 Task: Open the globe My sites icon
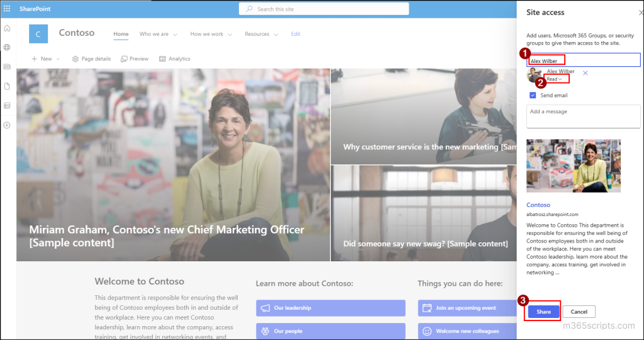(7, 48)
